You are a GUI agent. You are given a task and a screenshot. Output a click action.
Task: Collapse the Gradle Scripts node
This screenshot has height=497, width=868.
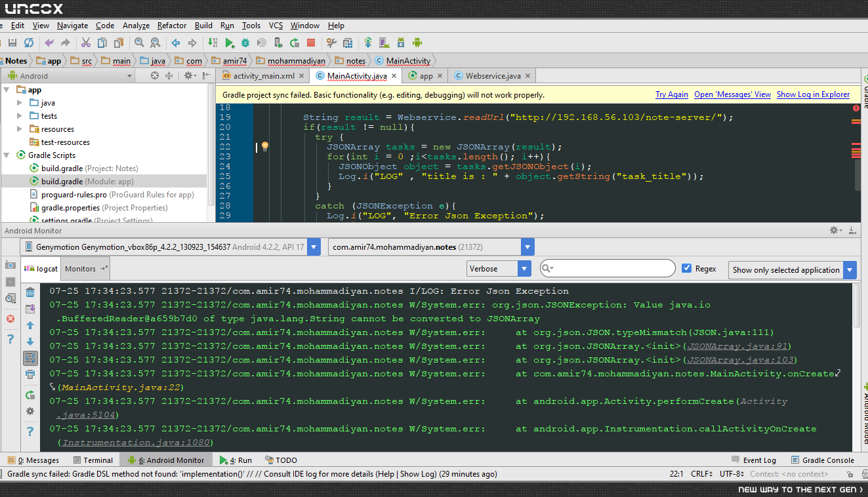tap(7, 155)
